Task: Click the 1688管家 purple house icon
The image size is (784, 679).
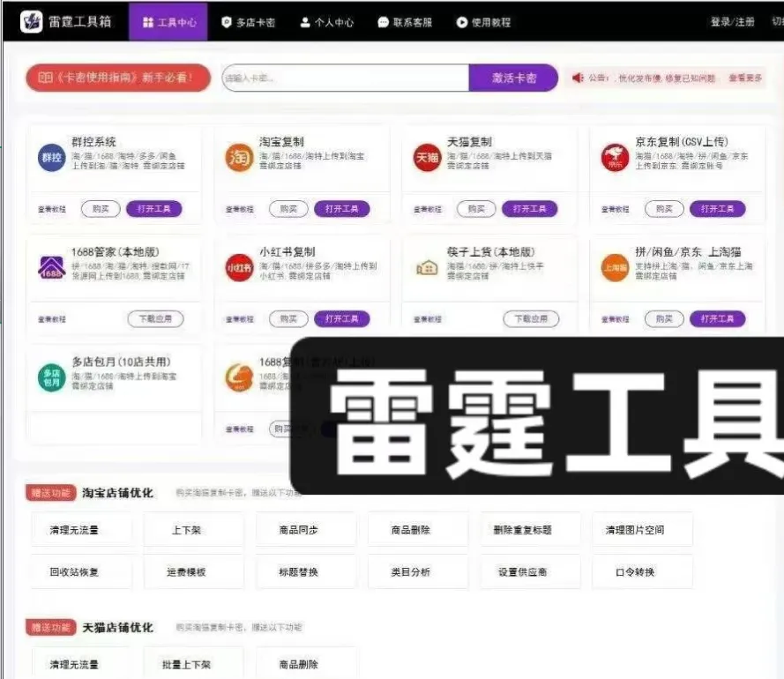Action: pos(52,267)
